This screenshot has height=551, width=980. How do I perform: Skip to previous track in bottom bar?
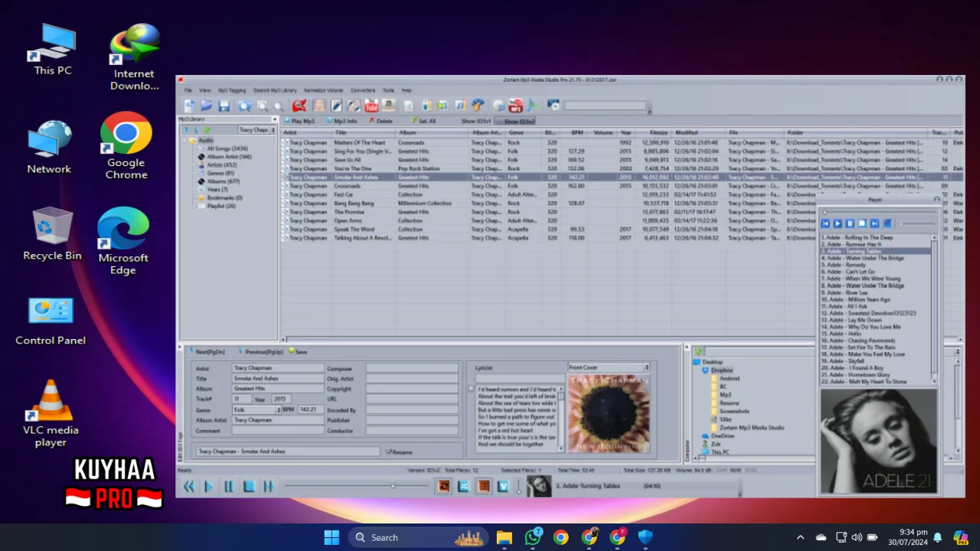(x=189, y=486)
